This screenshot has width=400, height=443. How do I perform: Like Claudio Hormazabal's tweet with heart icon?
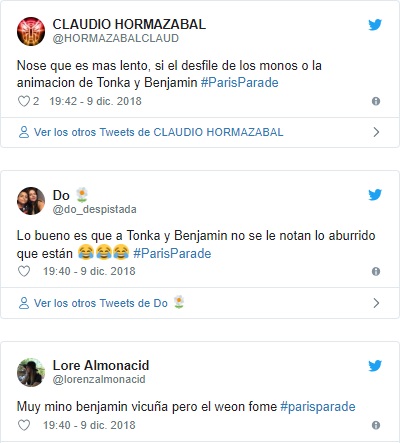click(x=24, y=101)
